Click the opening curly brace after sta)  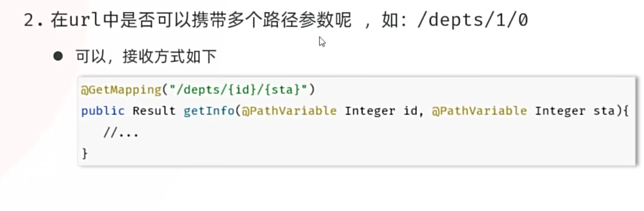coord(625,111)
